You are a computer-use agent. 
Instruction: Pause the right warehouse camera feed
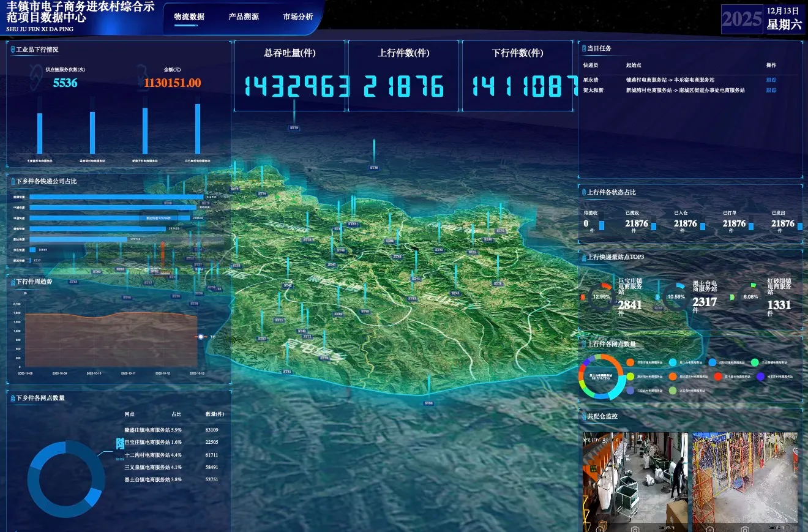710,528
